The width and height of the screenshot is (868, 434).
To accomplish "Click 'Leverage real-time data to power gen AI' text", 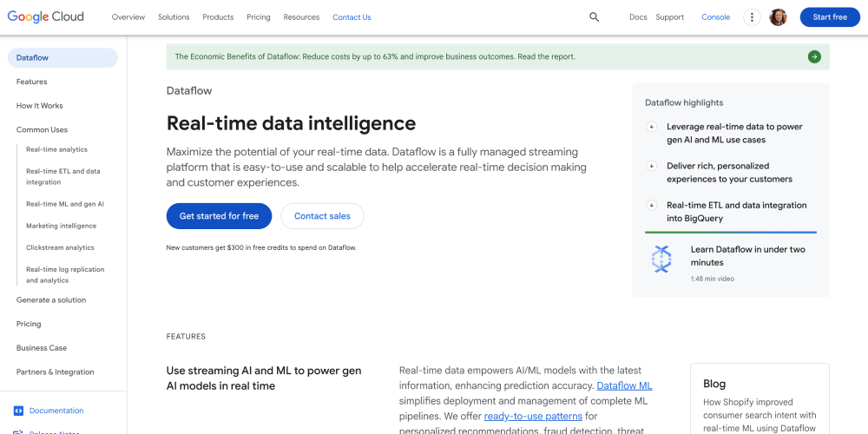I will pos(734,134).
